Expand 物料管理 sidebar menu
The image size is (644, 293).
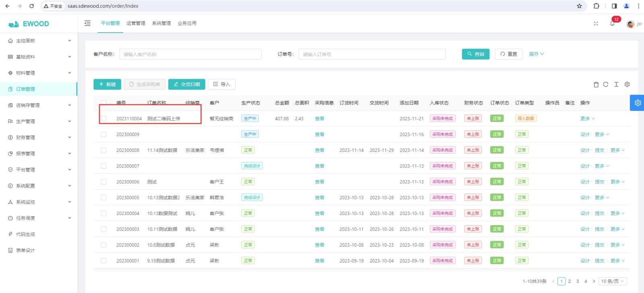[38, 73]
